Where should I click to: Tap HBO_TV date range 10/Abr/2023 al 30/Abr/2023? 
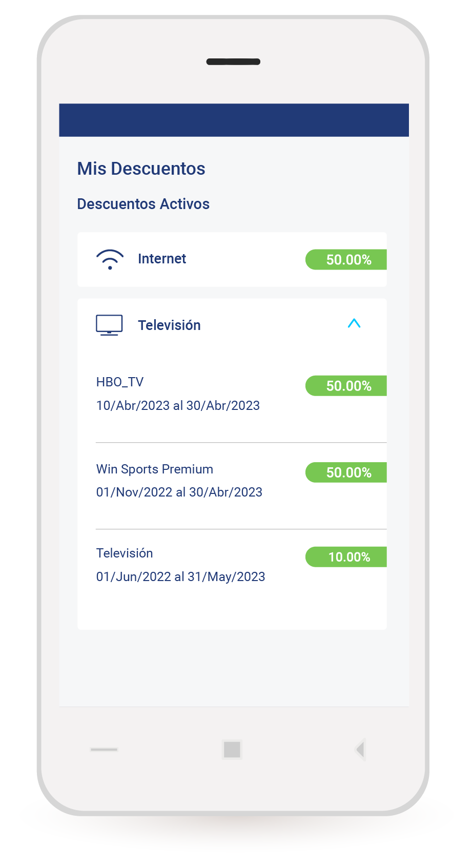pyautogui.click(x=178, y=406)
